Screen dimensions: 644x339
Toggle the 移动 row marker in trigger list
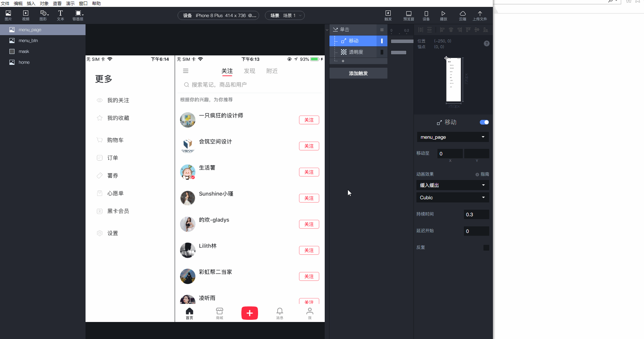(x=382, y=41)
